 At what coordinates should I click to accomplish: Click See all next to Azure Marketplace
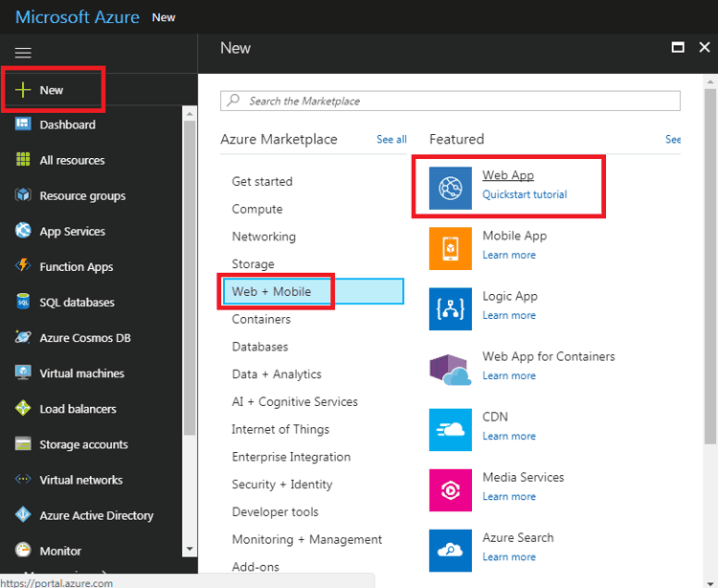click(x=392, y=139)
